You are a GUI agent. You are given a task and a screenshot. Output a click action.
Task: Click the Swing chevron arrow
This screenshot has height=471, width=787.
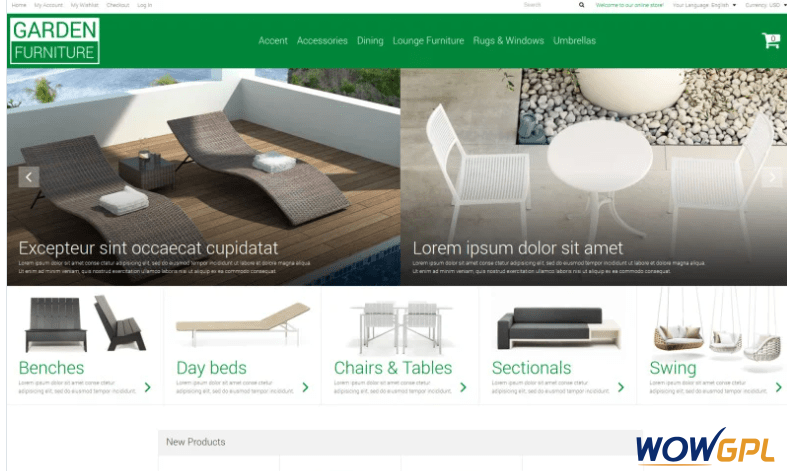778,387
